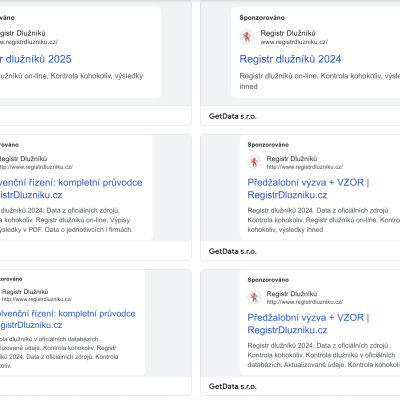This screenshot has width=400, height=400.
Task: Open insolvency guide headline above "oficiálních databázích" description
Action: pyautogui.click(x=68, y=319)
